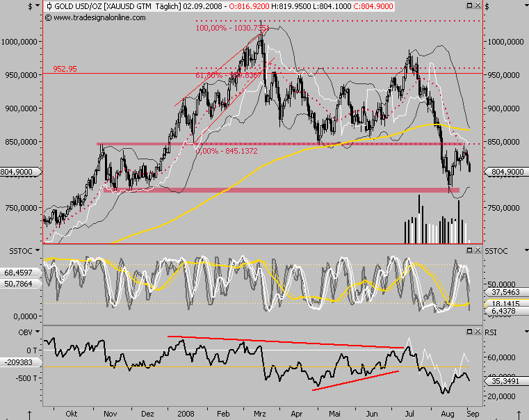
Task: Click the right 750,0000 price axis value
Action: click(x=503, y=208)
